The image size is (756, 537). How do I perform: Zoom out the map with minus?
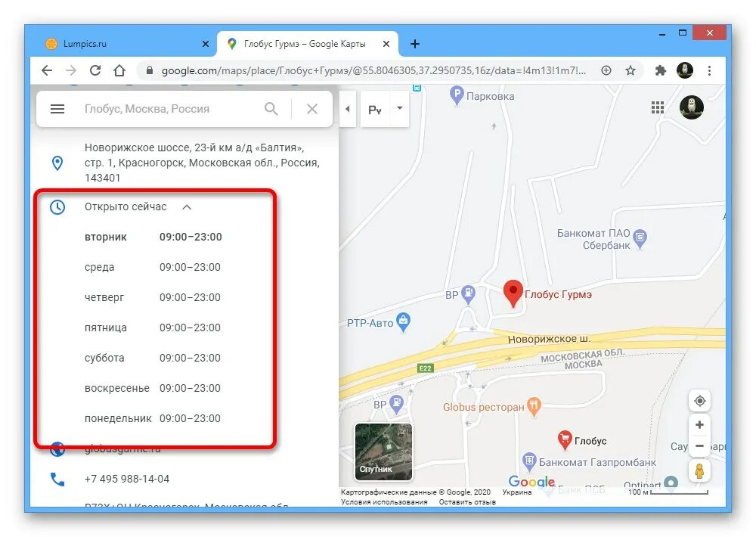[x=699, y=446]
